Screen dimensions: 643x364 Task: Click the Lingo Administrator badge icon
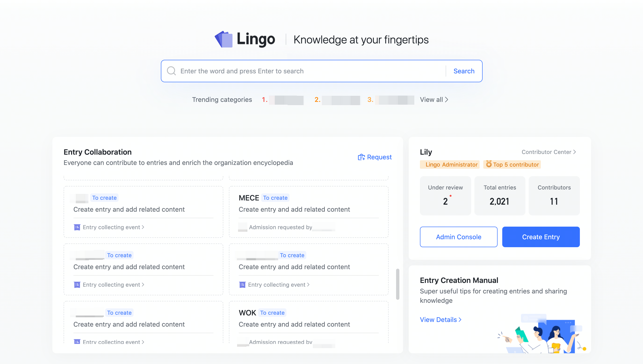(x=451, y=164)
